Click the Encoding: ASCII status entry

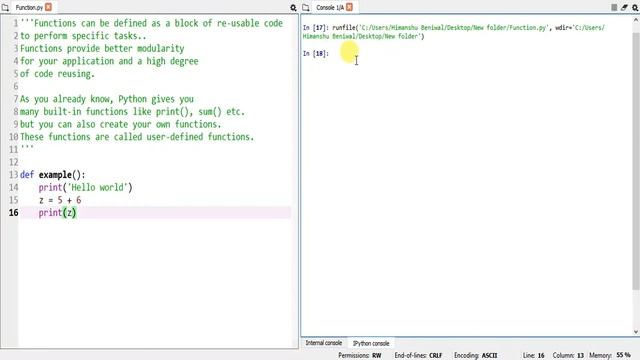tap(476, 356)
